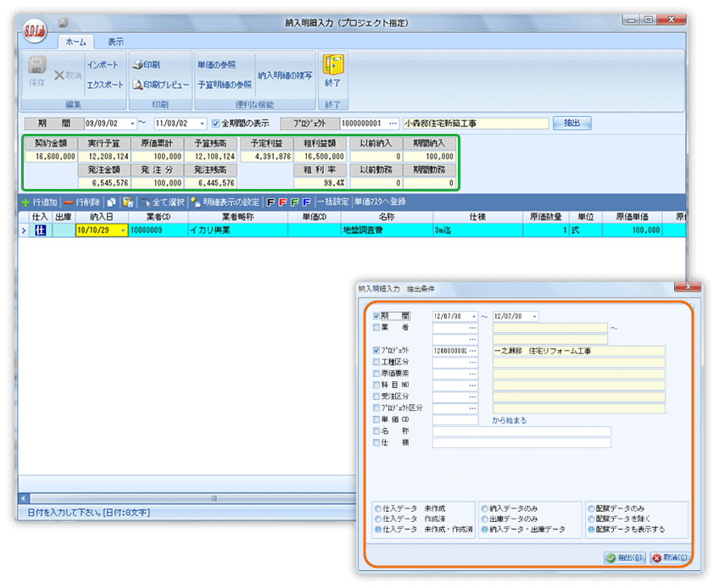This screenshot has width=719, height=588.
Task: Select 納入データのみ radio button
Action: point(485,508)
